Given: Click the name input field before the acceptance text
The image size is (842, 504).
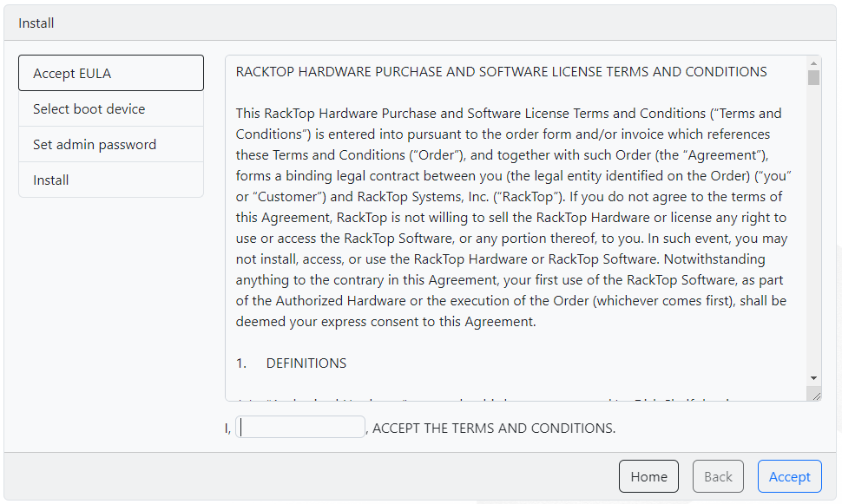Looking at the screenshot, I should point(299,427).
